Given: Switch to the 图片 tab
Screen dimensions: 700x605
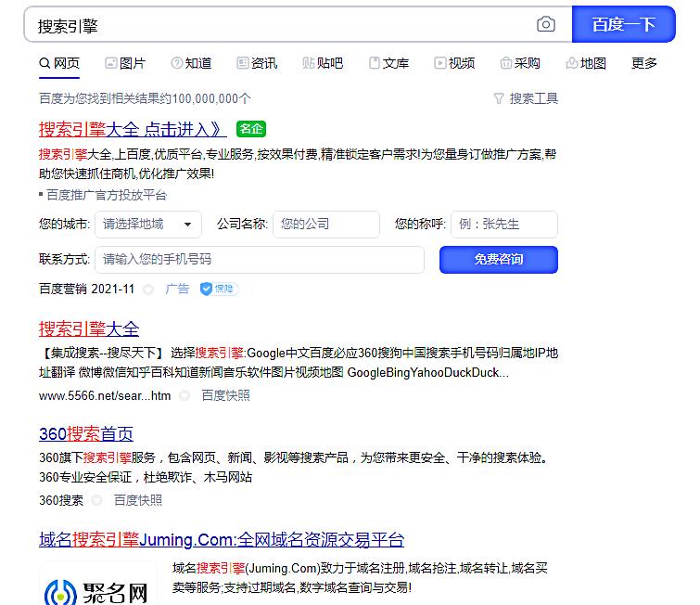Looking at the screenshot, I should 125,63.
